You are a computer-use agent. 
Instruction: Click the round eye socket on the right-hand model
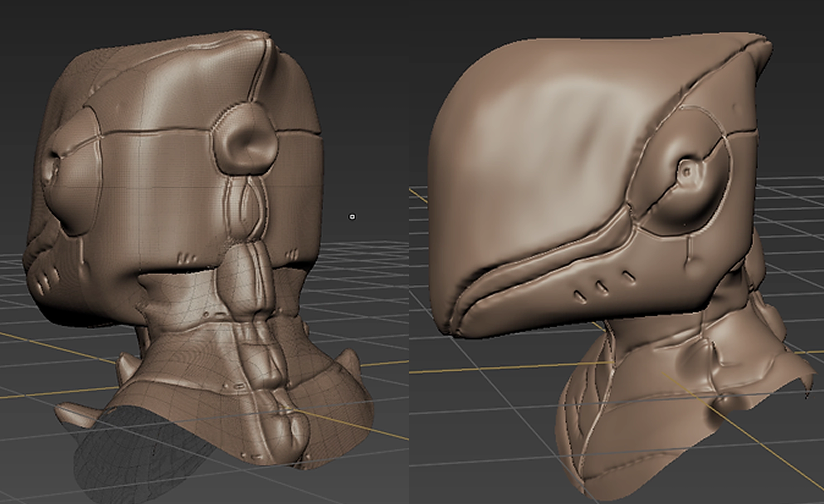(x=687, y=172)
